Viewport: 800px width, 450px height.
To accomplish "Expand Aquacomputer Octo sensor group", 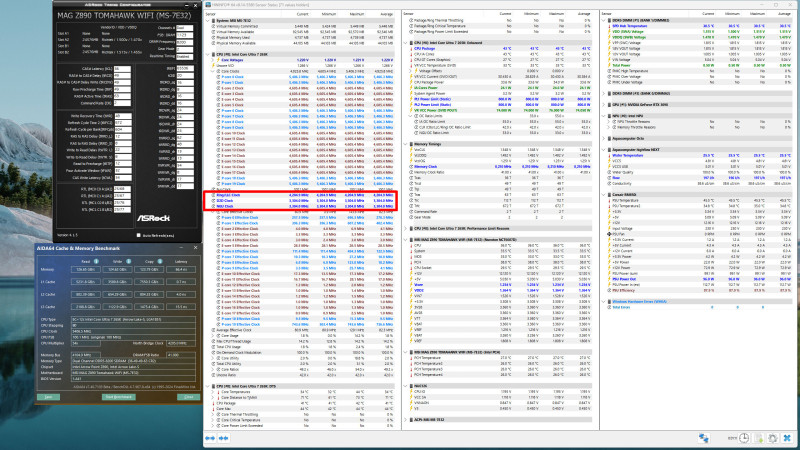I will click(604, 138).
